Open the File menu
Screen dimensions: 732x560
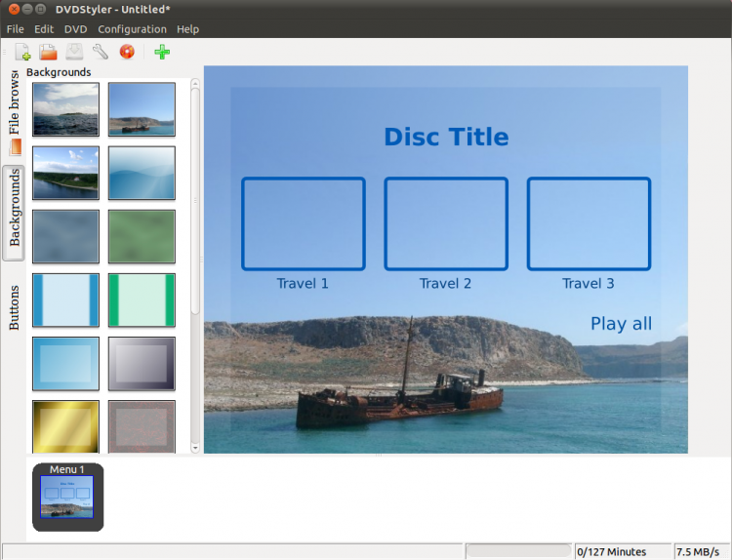(x=15, y=29)
